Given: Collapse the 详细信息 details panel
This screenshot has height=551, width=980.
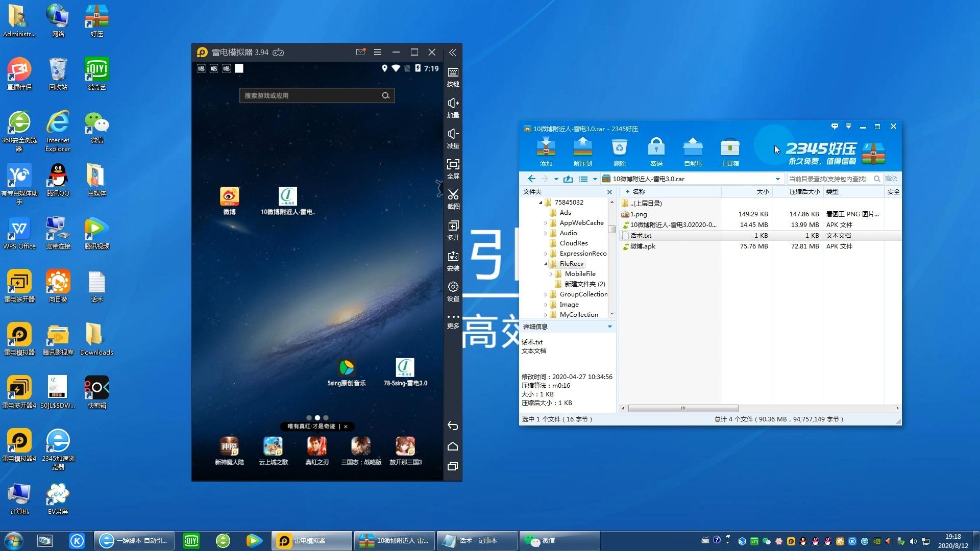Looking at the screenshot, I should 609,327.
